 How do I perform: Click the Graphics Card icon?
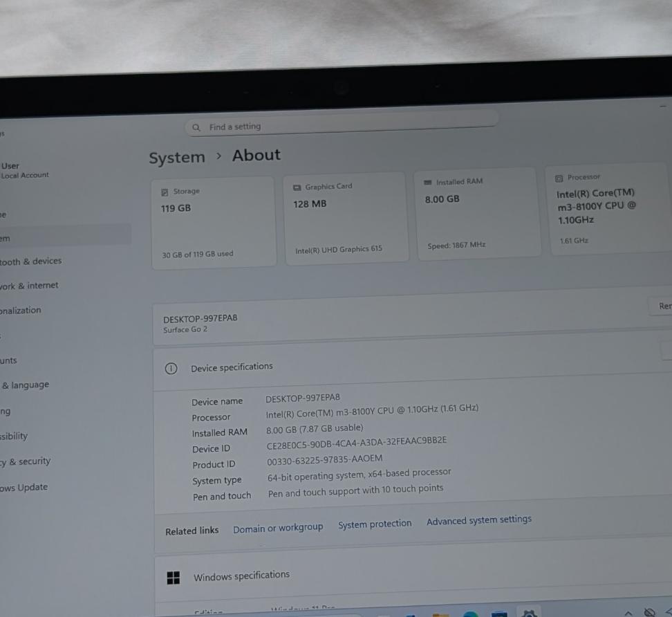[297, 187]
